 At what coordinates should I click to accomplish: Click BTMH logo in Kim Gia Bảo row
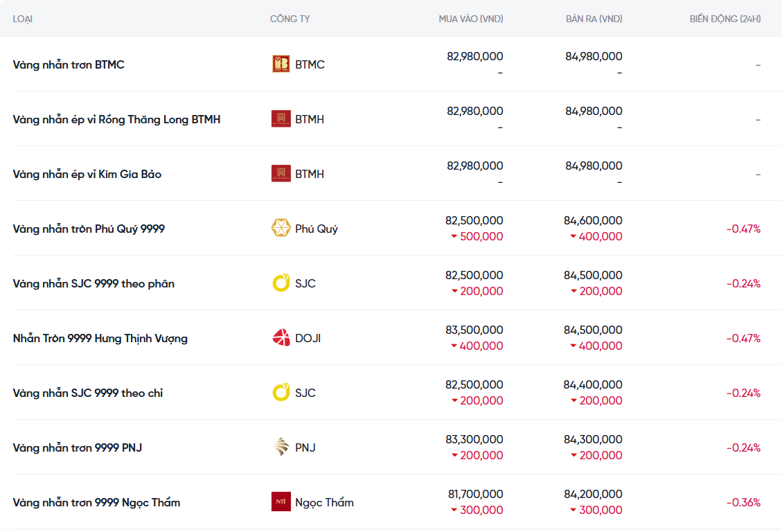click(281, 174)
